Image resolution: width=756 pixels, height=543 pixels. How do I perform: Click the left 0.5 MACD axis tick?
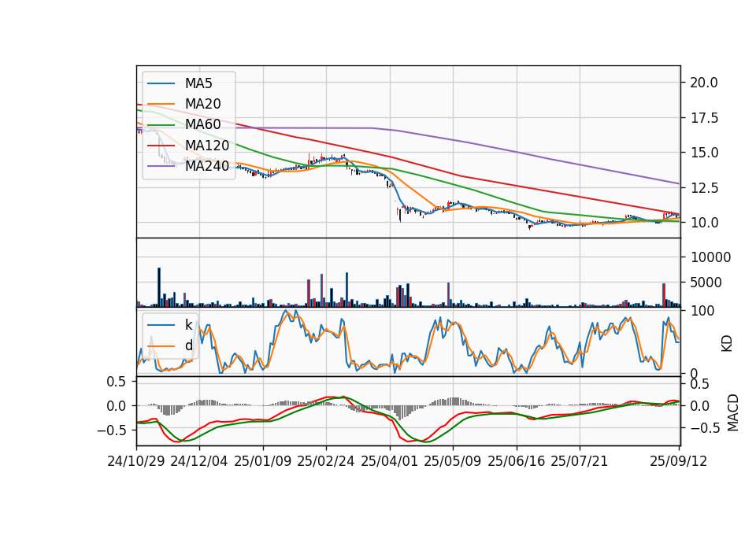116,382
